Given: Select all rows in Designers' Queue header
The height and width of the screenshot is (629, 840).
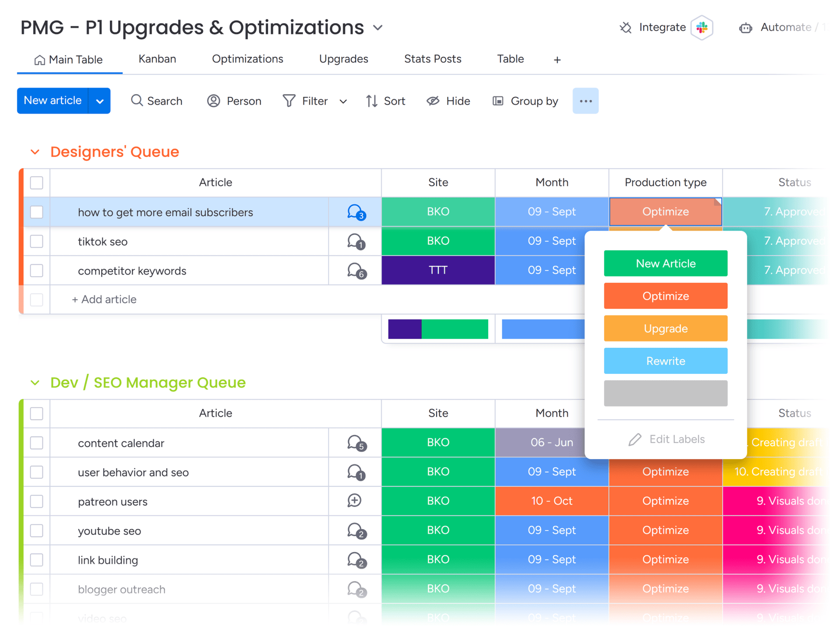Looking at the screenshot, I should [x=36, y=183].
